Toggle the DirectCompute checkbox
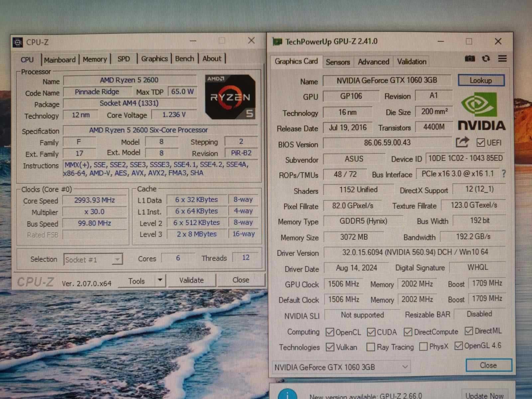Screen dimensions: 532x399 click(408, 332)
